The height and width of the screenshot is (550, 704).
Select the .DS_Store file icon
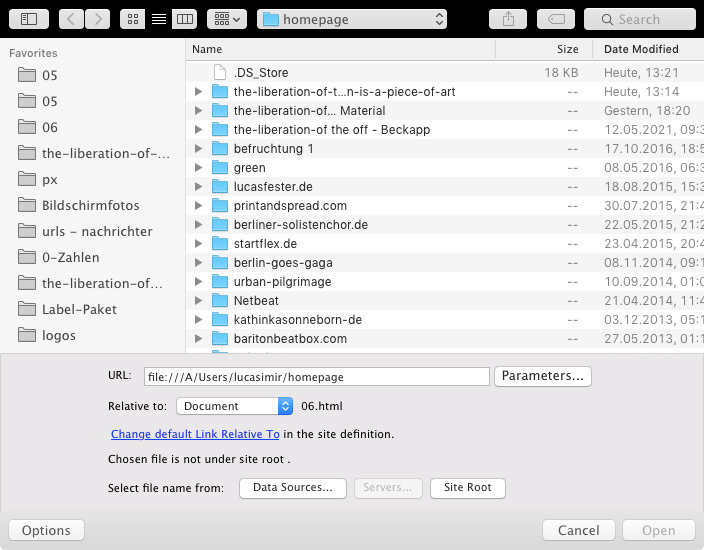[220, 72]
